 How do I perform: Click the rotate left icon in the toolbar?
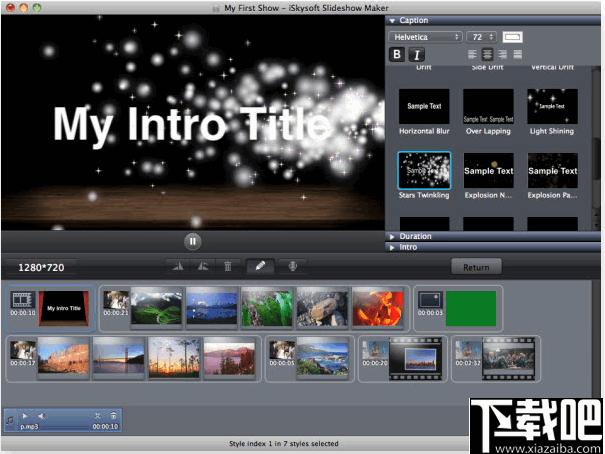click(x=178, y=266)
